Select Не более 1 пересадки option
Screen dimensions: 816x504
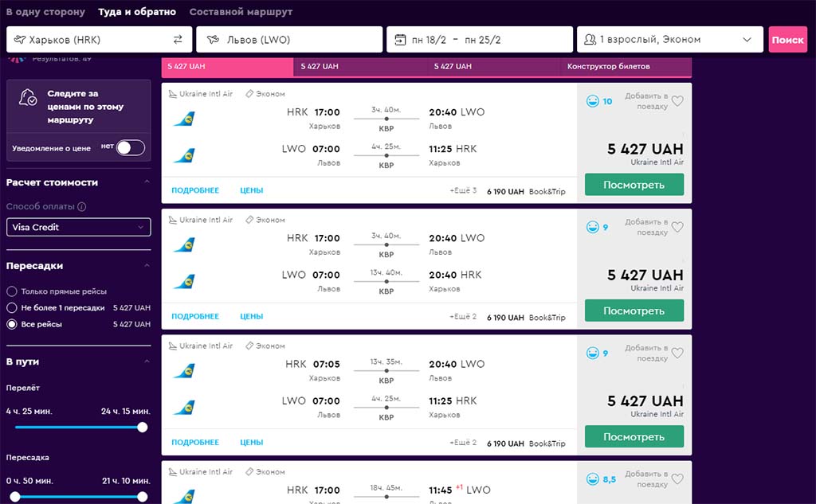point(12,307)
